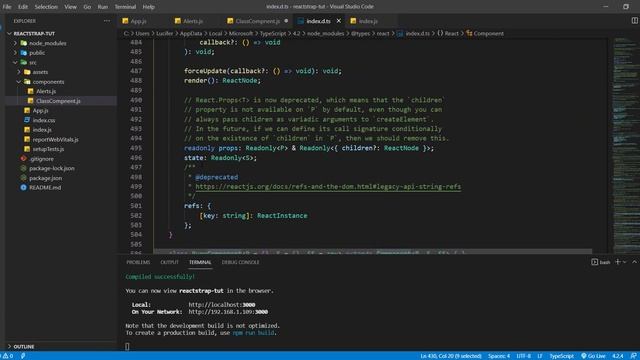This screenshot has width=640, height=360.
Task: Click the horizontal editor scrollbar
Action: (x=372, y=251)
